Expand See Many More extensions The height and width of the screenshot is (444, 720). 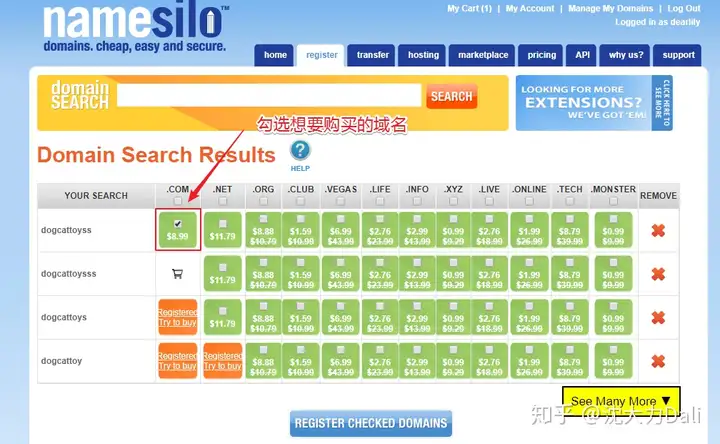[x=621, y=401]
